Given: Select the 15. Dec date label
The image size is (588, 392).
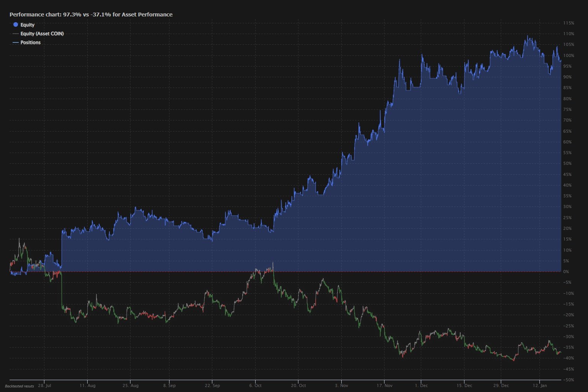Looking at the screenshot, I should pos(464,385).
